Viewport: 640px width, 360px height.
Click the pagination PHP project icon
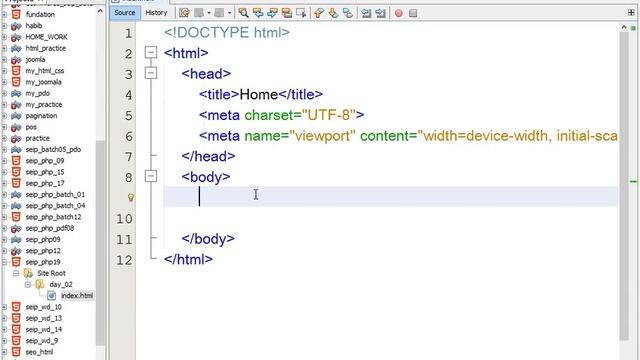[x=16, y=116]
